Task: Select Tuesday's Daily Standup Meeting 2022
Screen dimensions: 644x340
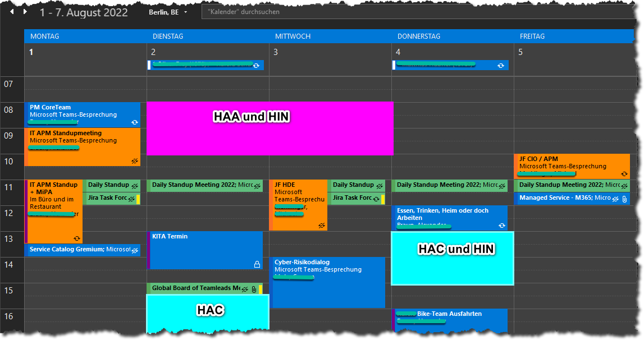Action: pyautogui.click(x=205, y=186)
